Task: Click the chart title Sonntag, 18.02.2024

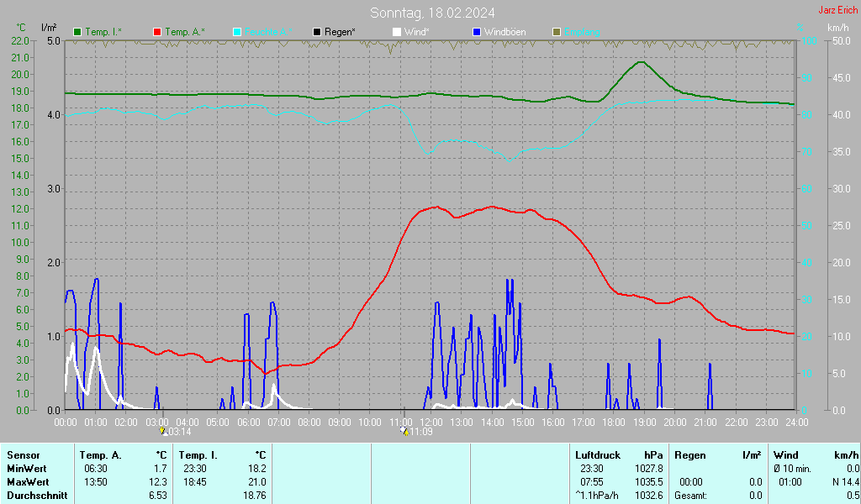Action: [x=432, y=13]
